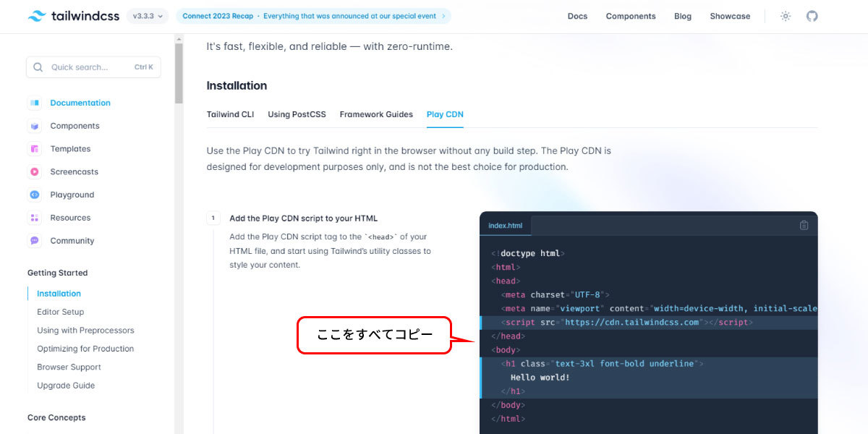Open the v3.3.3 version dropdown
This screenshot has height=434, width=868.
148,16
